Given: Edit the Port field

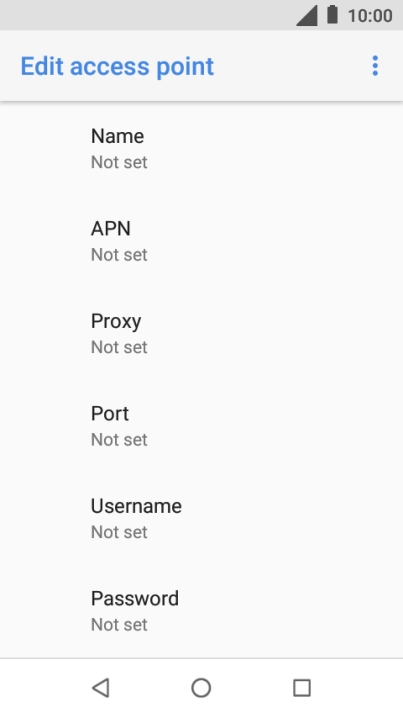Looking at the screenshot, I should coord(202,426).
